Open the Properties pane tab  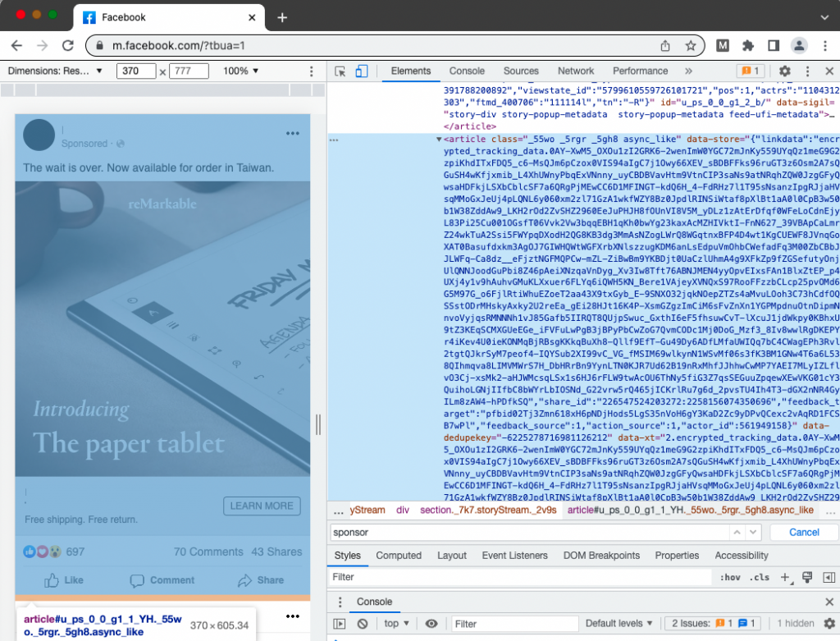677,556
